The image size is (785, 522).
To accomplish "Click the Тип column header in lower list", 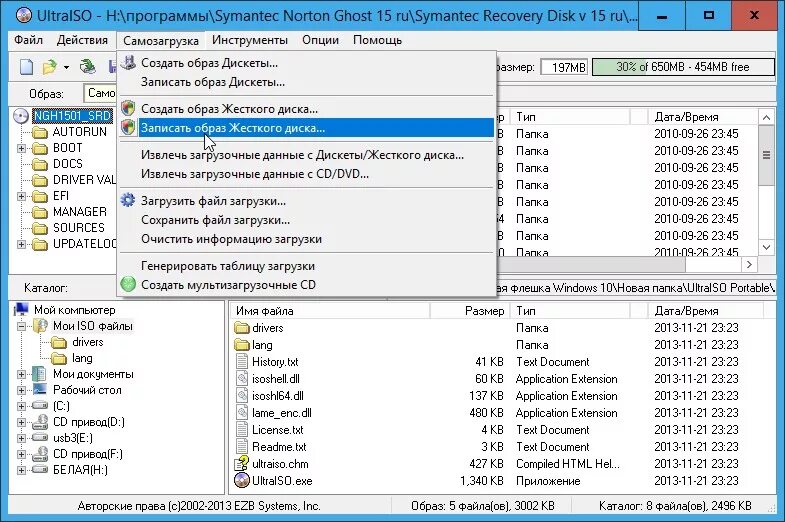I will 569,311.
